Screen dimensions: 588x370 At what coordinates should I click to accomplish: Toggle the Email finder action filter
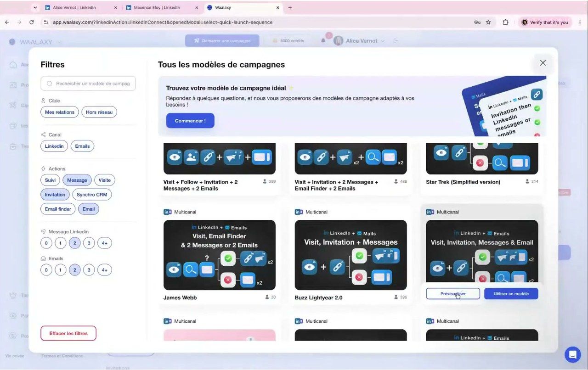coord(58,209)
